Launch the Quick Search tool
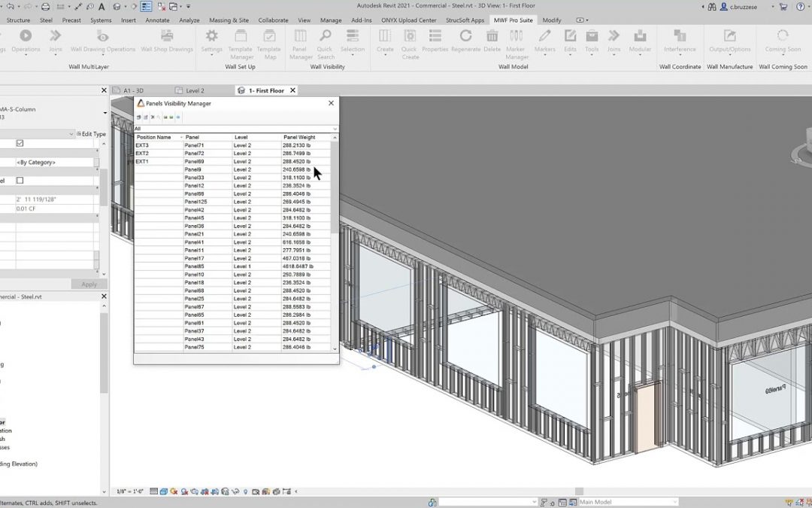Viewport: 812px width, 508px height. click(326, 44)
